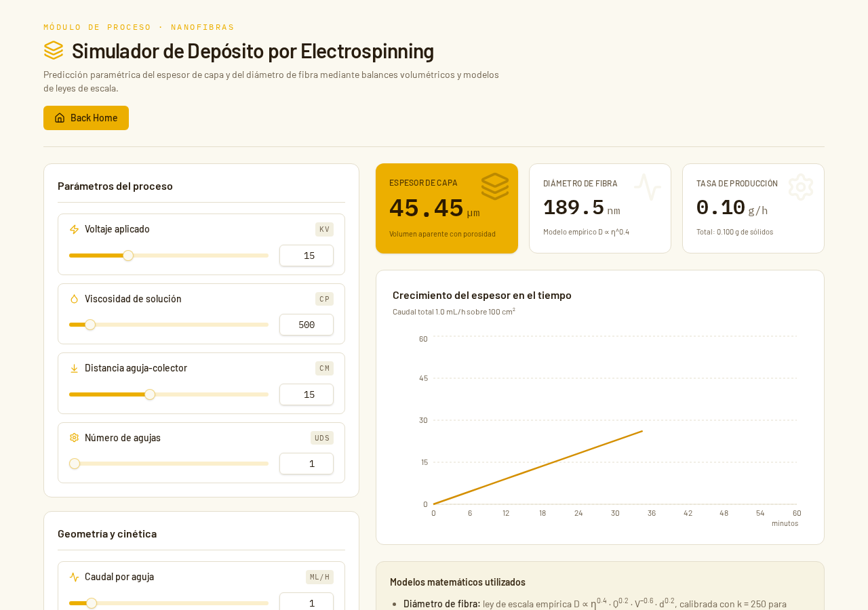Select the Diámetro de fibra result card

(x=600, y=209)
